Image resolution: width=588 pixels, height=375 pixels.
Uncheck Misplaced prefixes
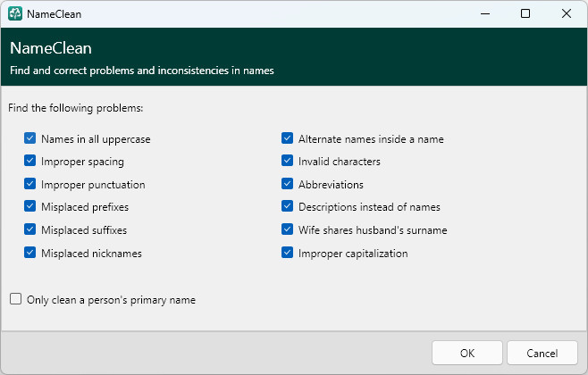pos(30,206)
